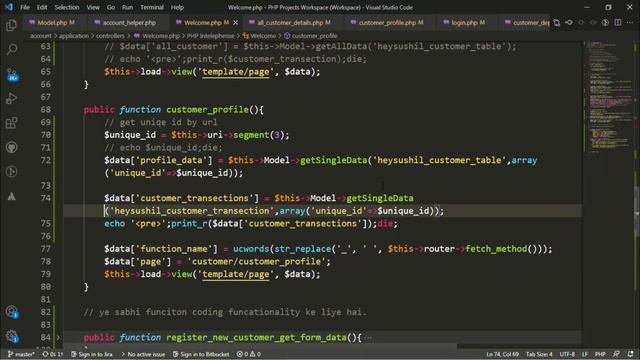Viewport: 640px width, 360px height.
Task: Change the LF end of line sequence
Action: click(584, 354)
